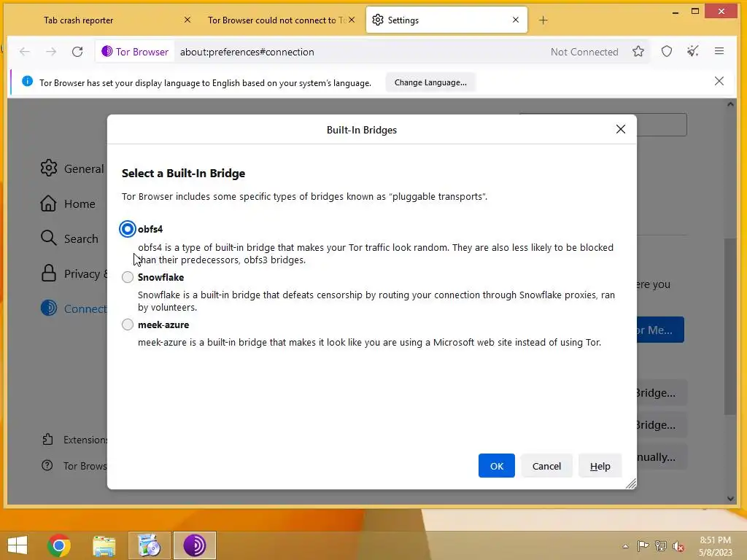The image size is (747, 560).
Task: Click the Not Connected status label
Action: 584,52
